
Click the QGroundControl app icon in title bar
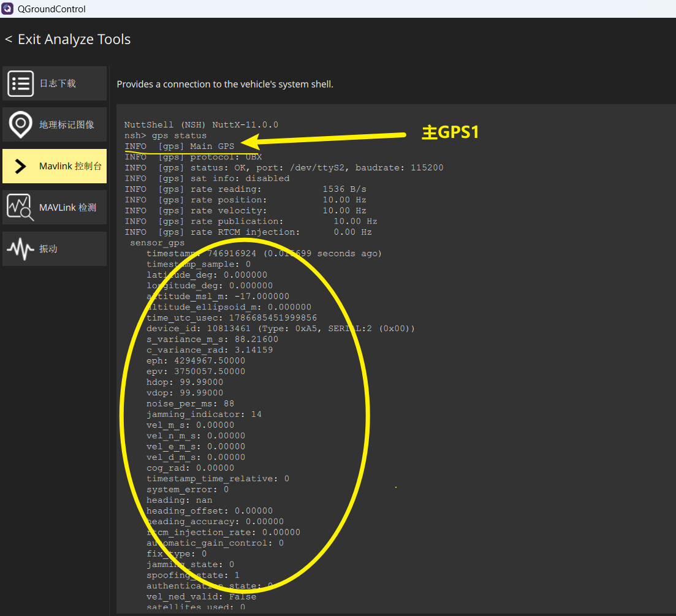(8, 9)
